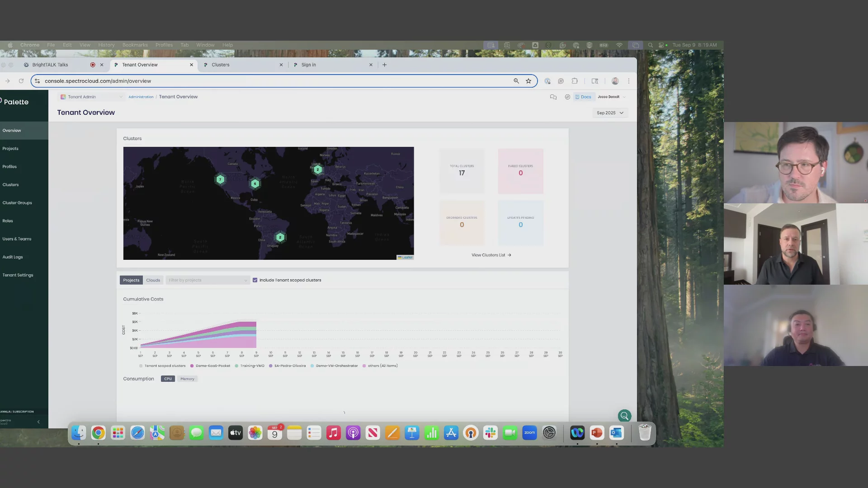Click Demo-KaaS-Pocket legend color swatch
This screenshot has height=488, width=868.
[192, 366]
